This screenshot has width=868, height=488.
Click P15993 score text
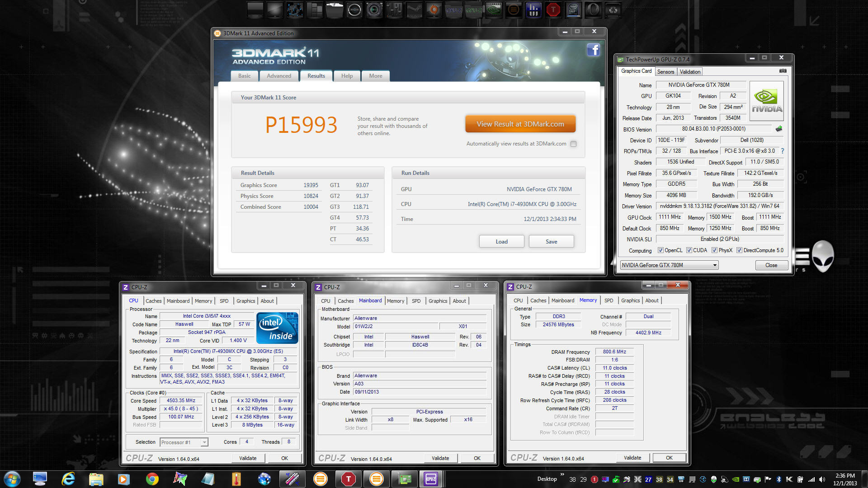pyautogui.click(x=301, y=125)
